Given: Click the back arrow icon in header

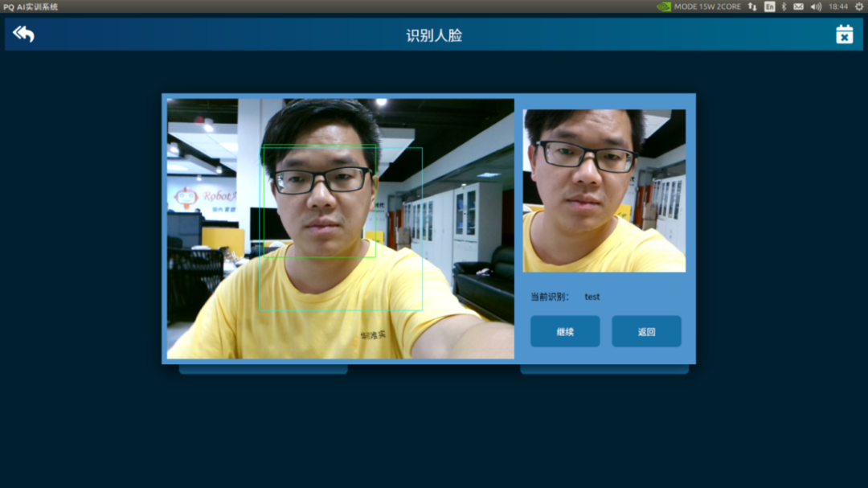Looking at the screenshot, I should pos(23,34).
